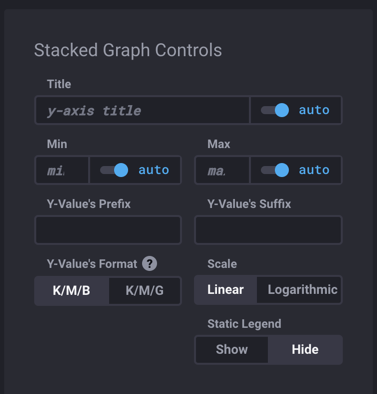Click the y-axis title input field
The height and width of the screenshot is (394, 377).
point(142,110)
